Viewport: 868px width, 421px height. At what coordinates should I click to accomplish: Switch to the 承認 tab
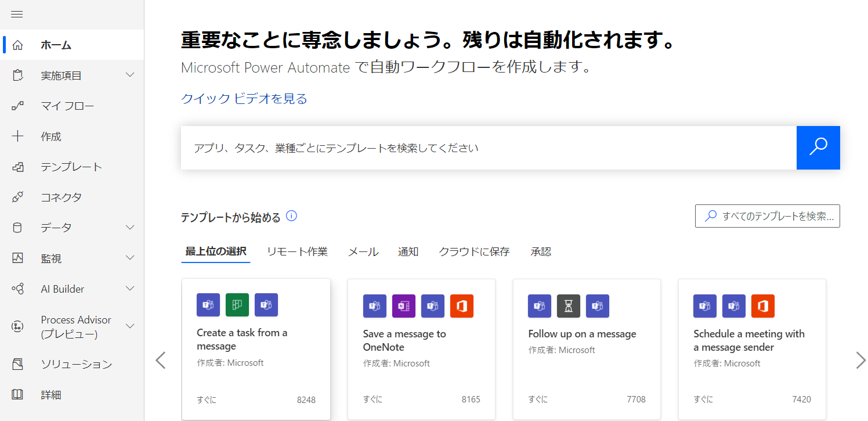coord(541,252)
